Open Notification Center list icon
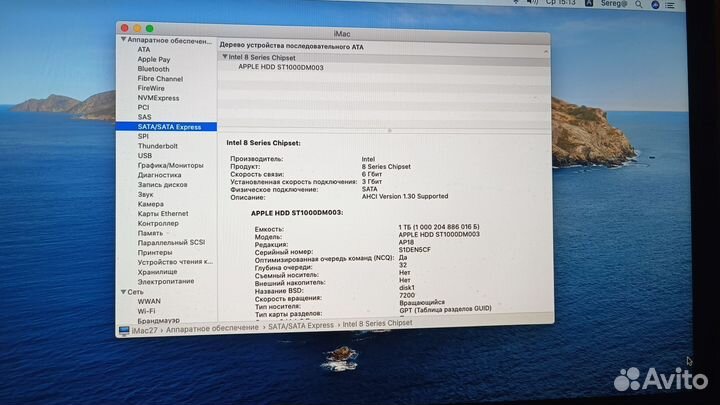Screen dimensions: 720x405 click(x=670, y=5)
